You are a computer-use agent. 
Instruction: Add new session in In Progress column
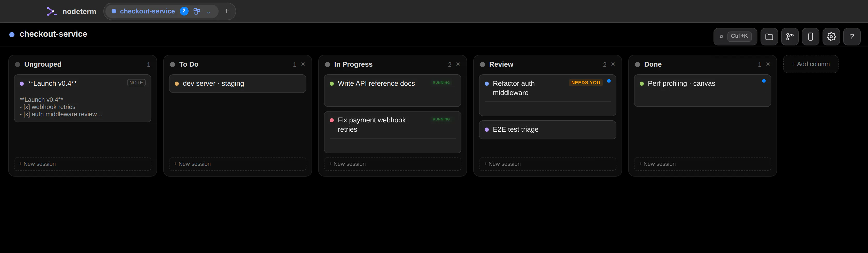[393, 164]
